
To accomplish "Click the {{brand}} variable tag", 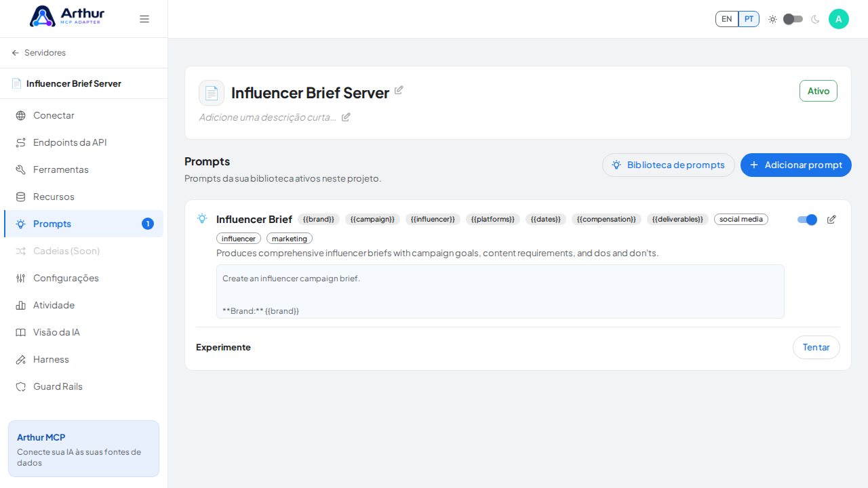I will pos(319,220).
